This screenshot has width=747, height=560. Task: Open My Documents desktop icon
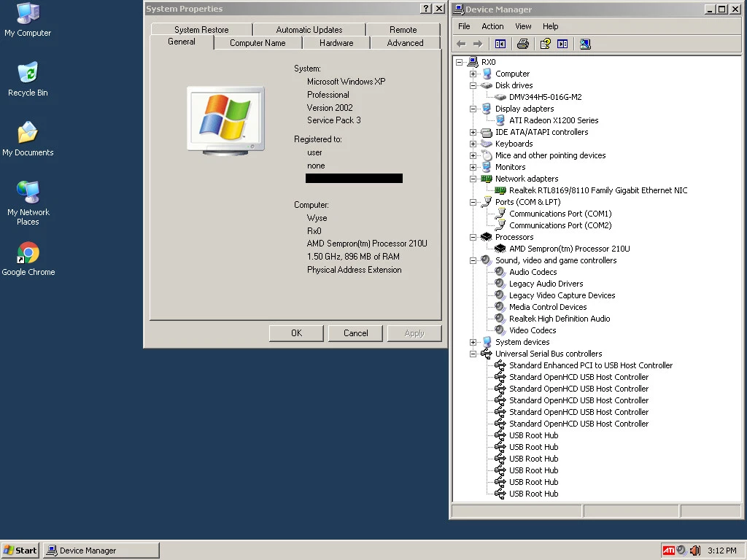(28, 139)
